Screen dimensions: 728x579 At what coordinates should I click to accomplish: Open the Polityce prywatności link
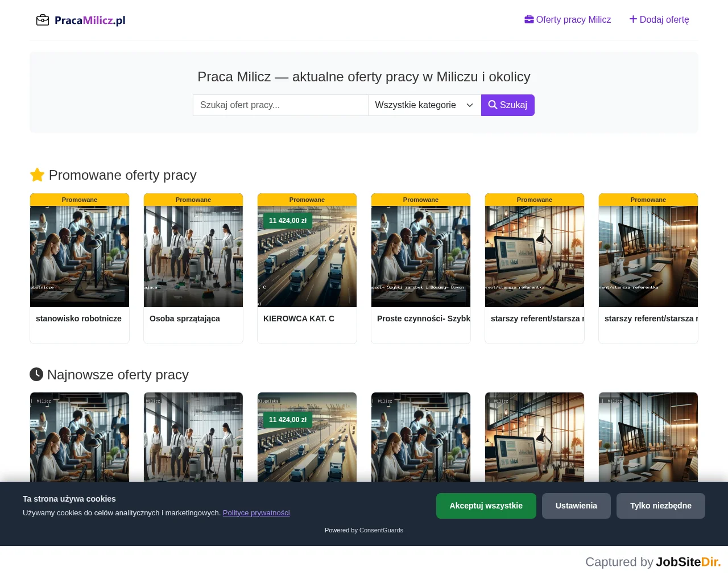coord(256,512)
